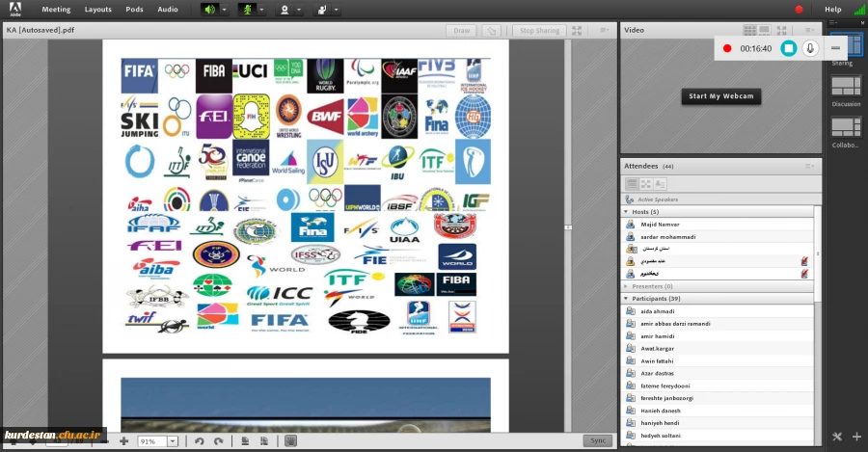
Task: Click the green microphone icon
Action: click(246, 10)
